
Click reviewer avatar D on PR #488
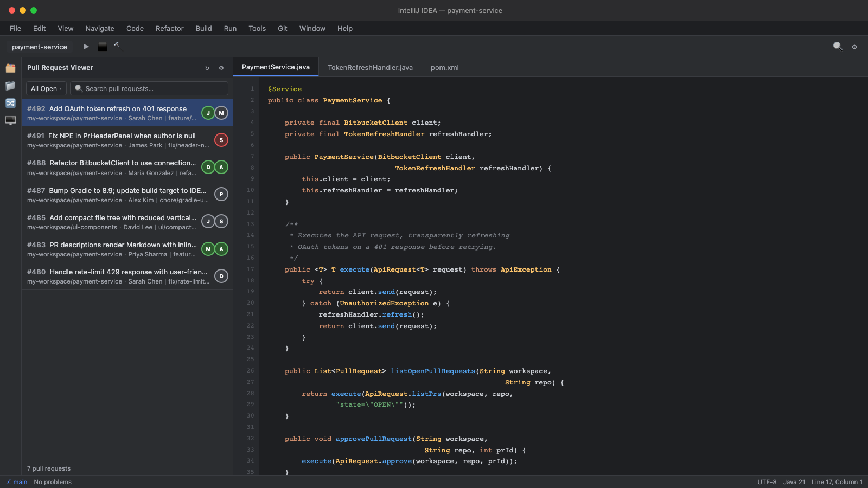coord(208,167)
